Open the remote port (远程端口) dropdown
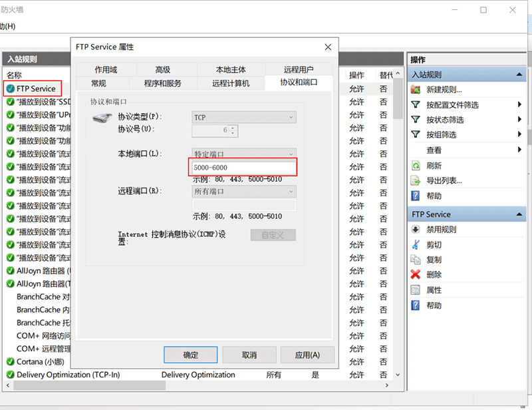 (244, 191)
